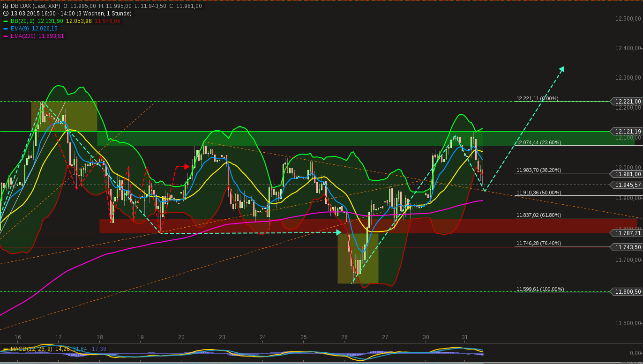Click the blue EMA(9) legend dash
This screenshot has height=364, width=643.
pyautogui.click(x=5, y=28)
